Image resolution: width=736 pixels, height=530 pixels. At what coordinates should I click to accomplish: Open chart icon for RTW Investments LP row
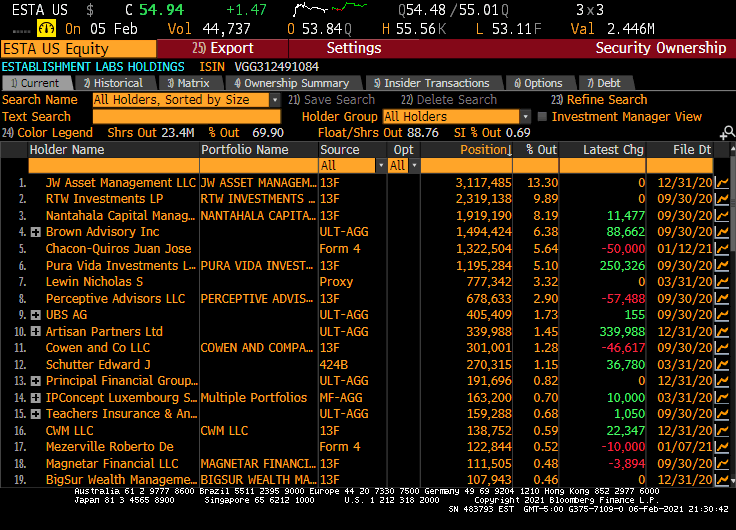[x=721, y=199]
